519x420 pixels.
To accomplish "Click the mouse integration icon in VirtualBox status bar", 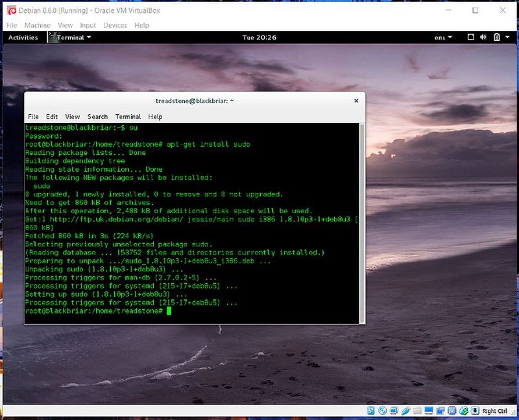I will coord(463,411).
